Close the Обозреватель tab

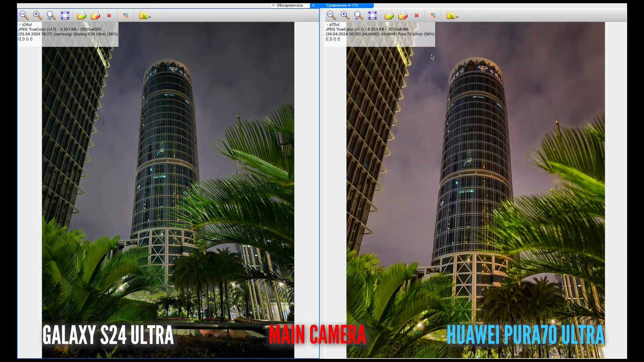coord(273,5)
